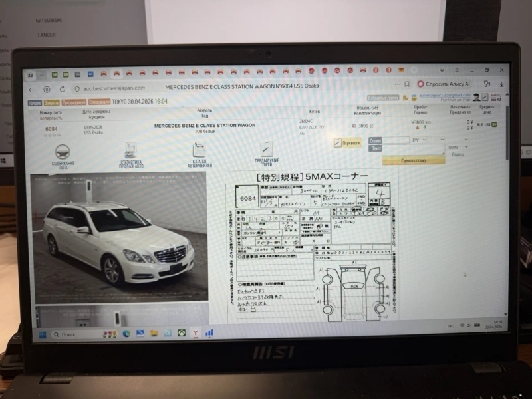Open Windows Start menu
The width and height of the screenshot is (532, 399).
(x=43, y=335)
